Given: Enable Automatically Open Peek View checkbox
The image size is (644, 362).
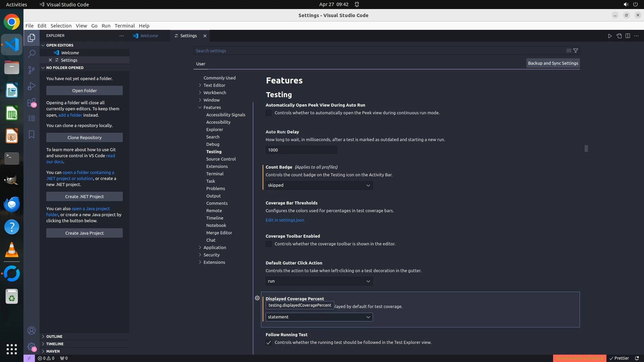Looking at the screenshot, I should tap(269, 113).
